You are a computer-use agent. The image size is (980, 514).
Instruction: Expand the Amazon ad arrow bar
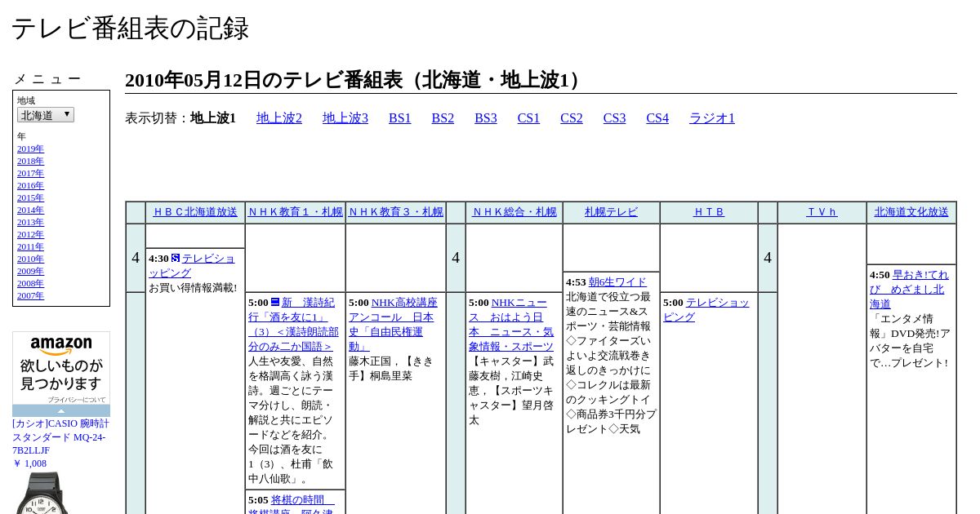coord(61,410)
